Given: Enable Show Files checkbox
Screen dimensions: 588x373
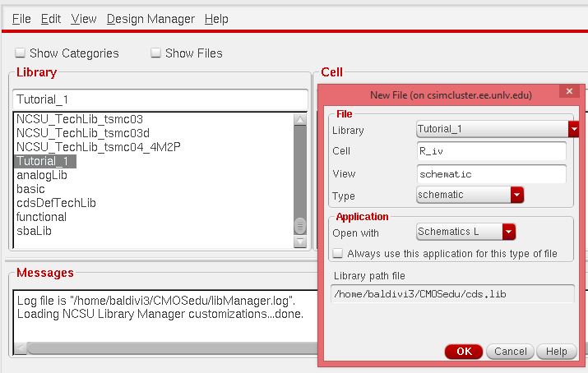Looking at the screenshot, I should (x=155, y=53).
